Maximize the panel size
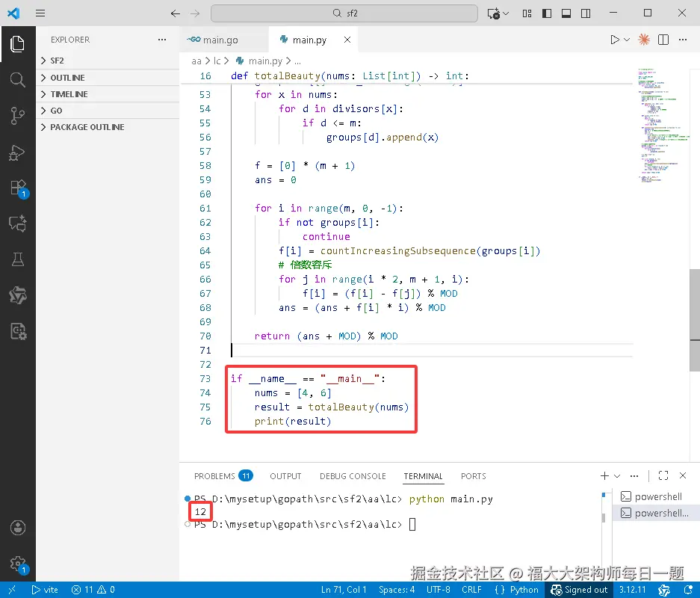The height and width of the screenshot is (598, 700). [x=663, y=475]
